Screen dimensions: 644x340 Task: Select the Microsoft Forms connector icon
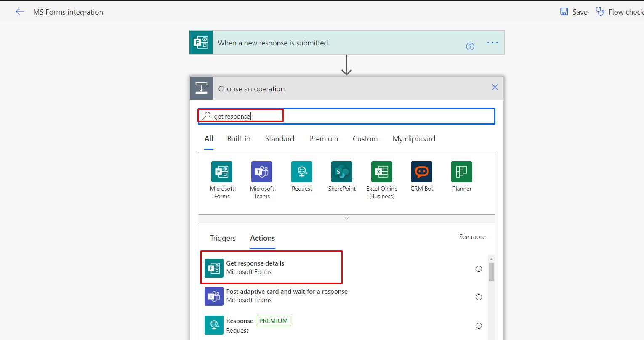coord(222,172)
